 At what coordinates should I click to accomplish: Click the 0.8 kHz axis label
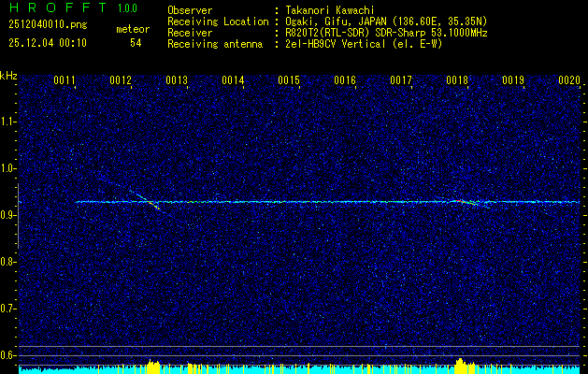click(x=7, y=262)
